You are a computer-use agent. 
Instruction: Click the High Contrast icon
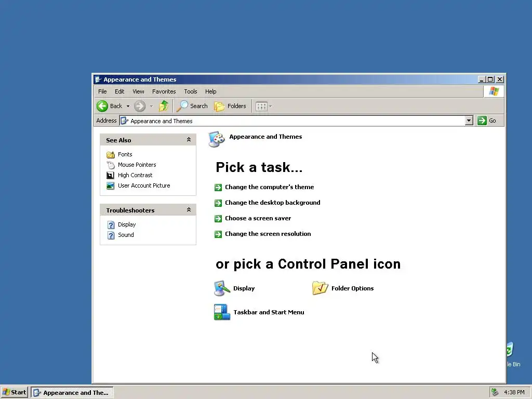[110, 176]
